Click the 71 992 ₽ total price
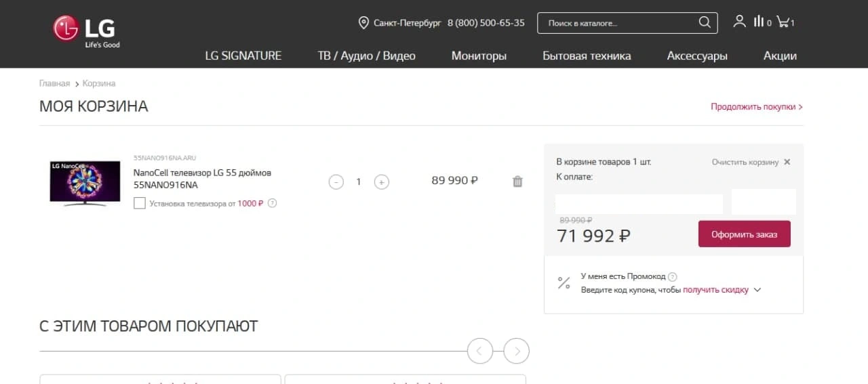This screenshot has width=868, height=384. [x=593, y=236]
